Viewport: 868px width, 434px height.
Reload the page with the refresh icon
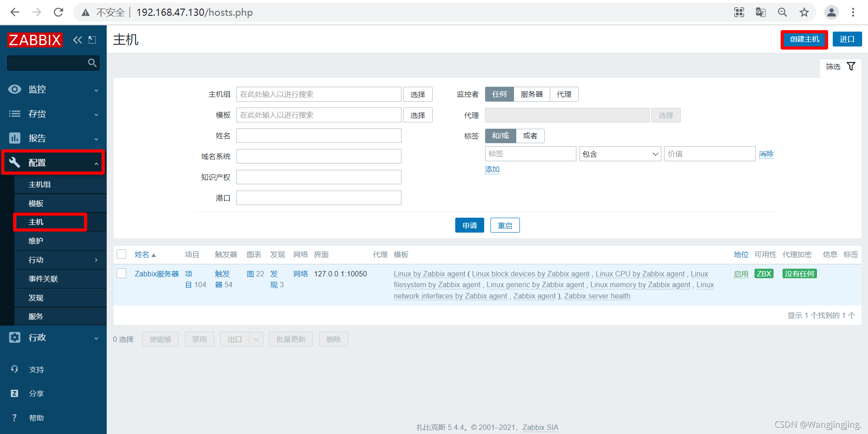(x=58, y=12)
